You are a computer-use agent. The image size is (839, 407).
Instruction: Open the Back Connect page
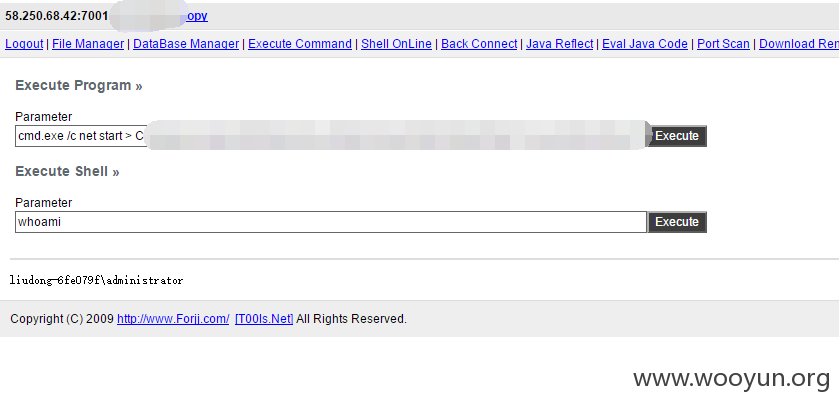click(x=479, y=44)
